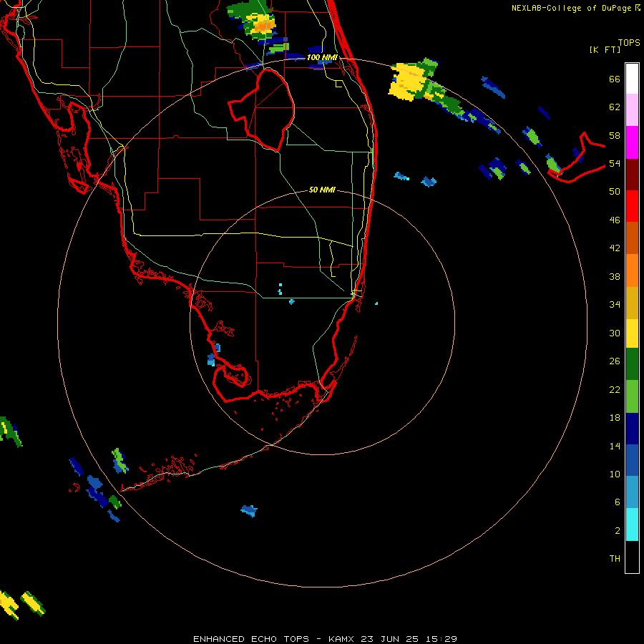
Task: Click the TOPS legend title
Action: (629, 43)
